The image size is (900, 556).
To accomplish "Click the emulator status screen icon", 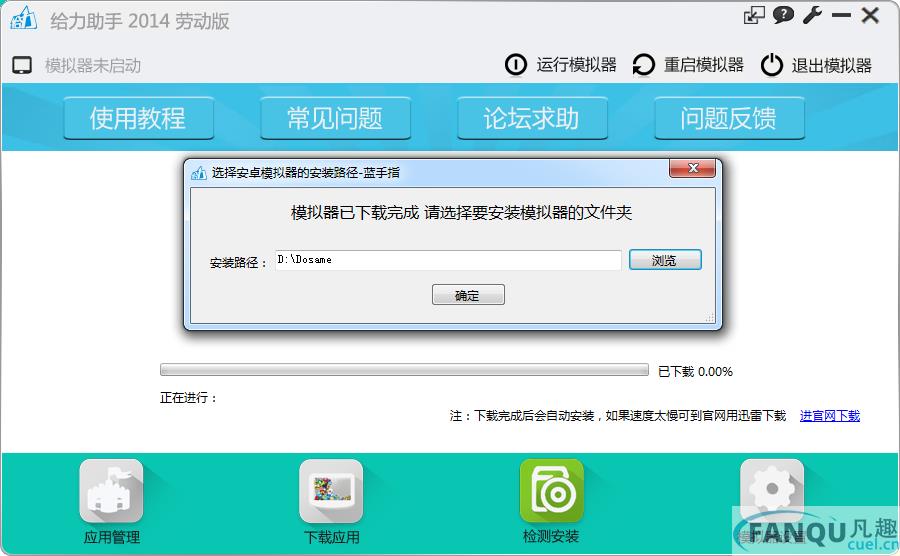I will point(22,65).
